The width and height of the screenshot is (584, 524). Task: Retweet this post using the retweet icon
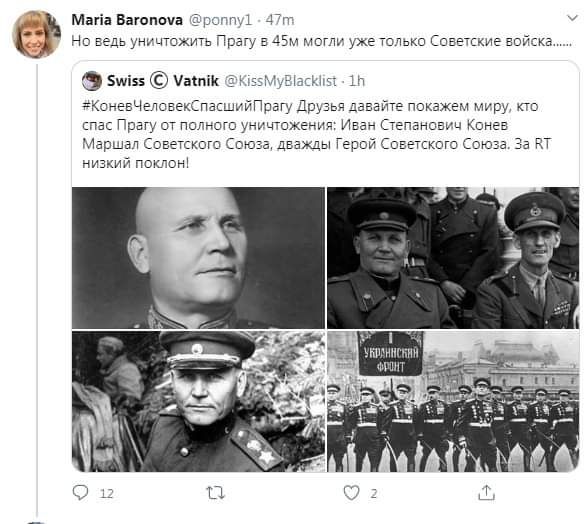(x=216, y=493)
